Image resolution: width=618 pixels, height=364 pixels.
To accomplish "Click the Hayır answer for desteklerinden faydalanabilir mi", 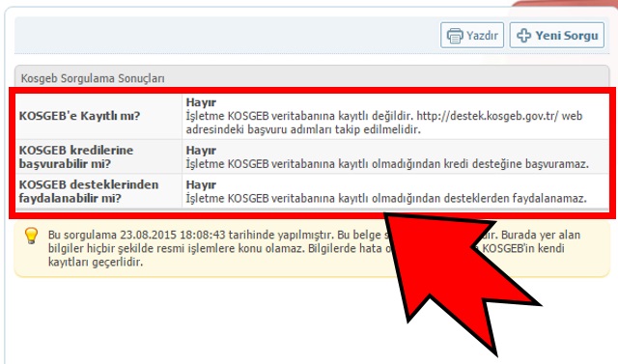I will click(x=201, y=184).
